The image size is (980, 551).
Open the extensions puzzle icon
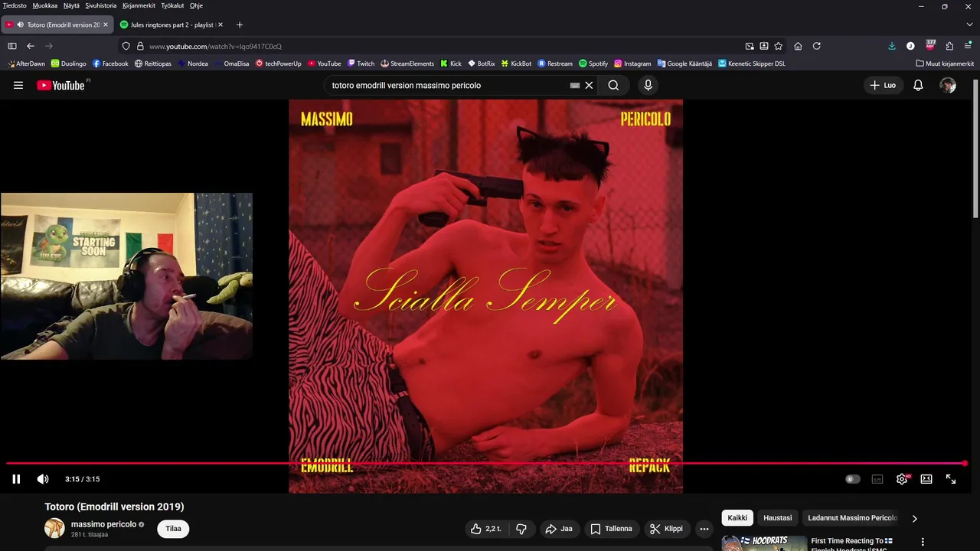pyautogui.click(x=949, y=46)
